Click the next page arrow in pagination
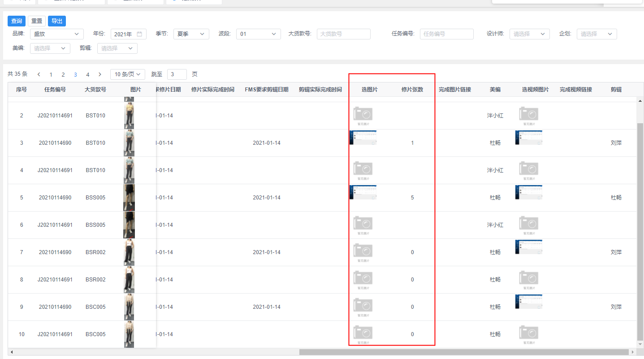 (100, 74)
